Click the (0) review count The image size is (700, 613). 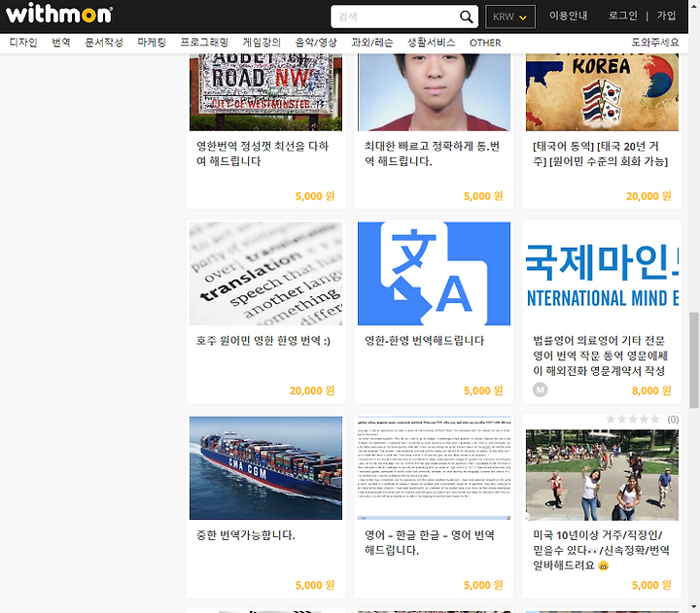coord(673,420)
